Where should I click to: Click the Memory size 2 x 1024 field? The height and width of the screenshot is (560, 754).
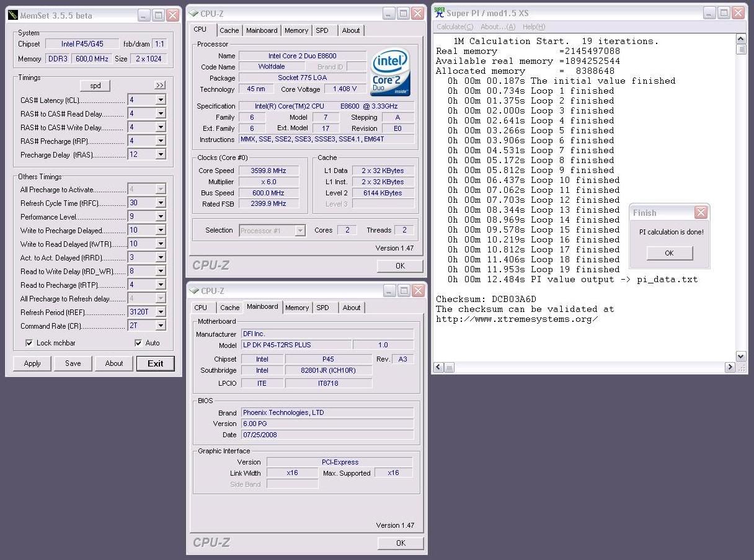149,59
